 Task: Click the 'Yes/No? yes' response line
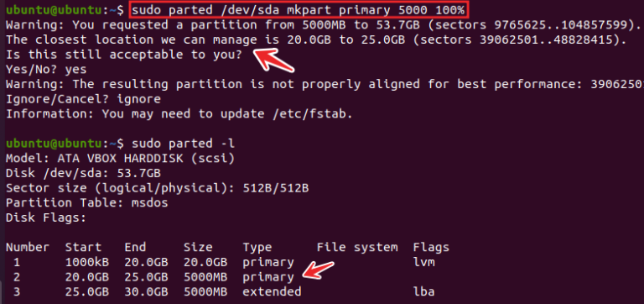[x=46, y=70]
